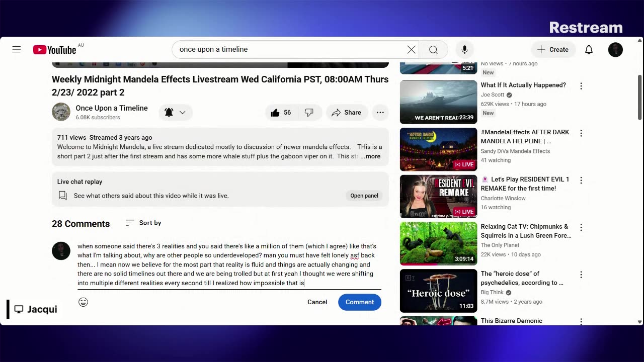Click the Big Think channel name

point(493,293)
